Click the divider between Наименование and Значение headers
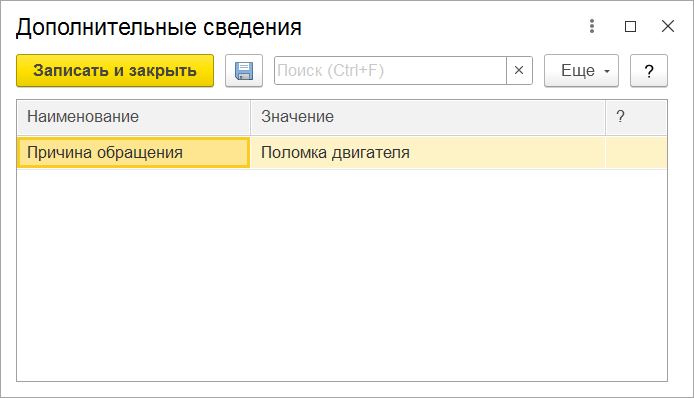694x398 pixels. tap(251, 117)
